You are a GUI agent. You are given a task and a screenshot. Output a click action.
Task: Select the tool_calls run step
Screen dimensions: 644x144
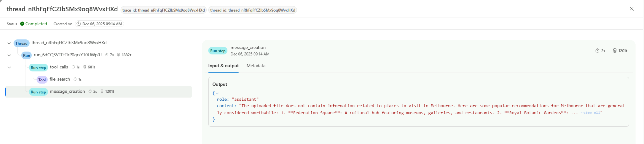point(59,67)
